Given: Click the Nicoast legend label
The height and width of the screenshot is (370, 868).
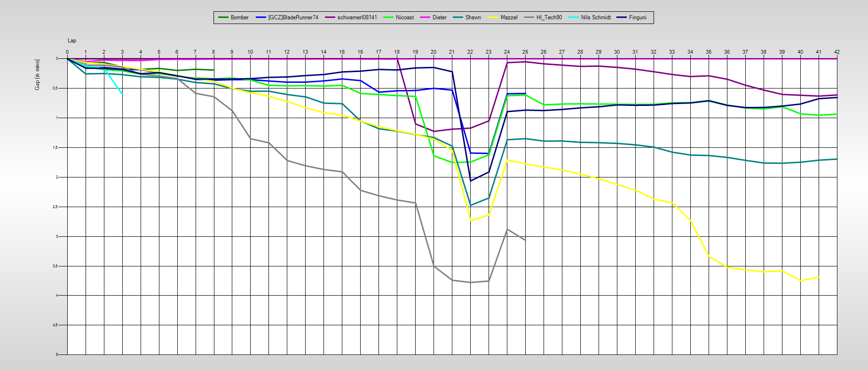Looking at the screenshot, I should click(405, 17).
